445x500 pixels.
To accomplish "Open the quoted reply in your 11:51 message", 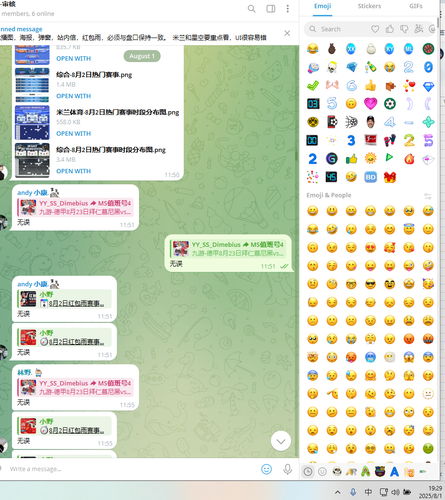I will point(229,249).
